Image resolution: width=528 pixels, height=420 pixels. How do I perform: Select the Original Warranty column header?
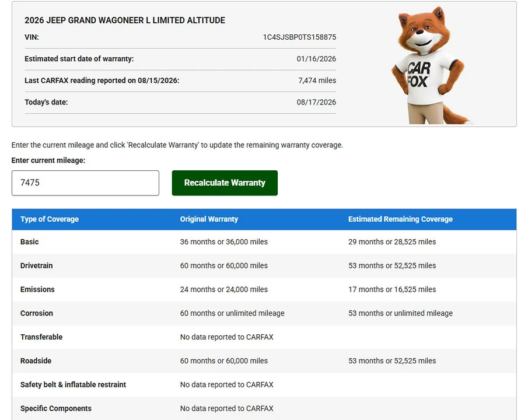[x=209, y=219]
